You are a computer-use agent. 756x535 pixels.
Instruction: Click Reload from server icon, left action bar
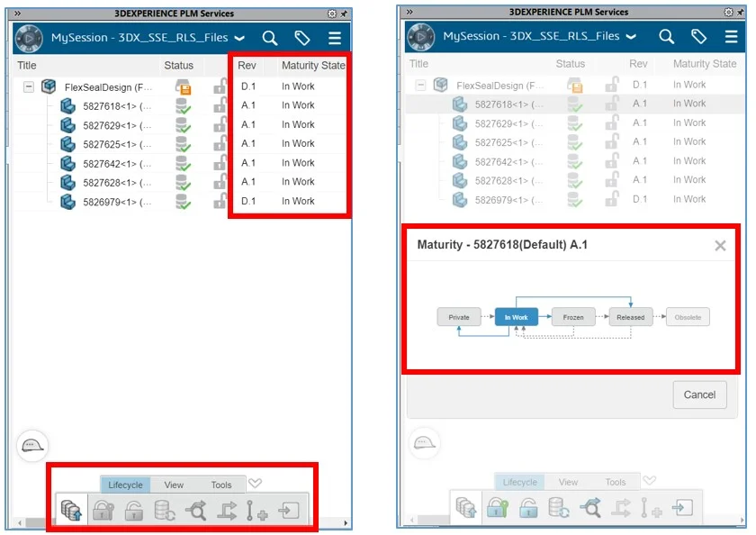(x=165, y=511)
